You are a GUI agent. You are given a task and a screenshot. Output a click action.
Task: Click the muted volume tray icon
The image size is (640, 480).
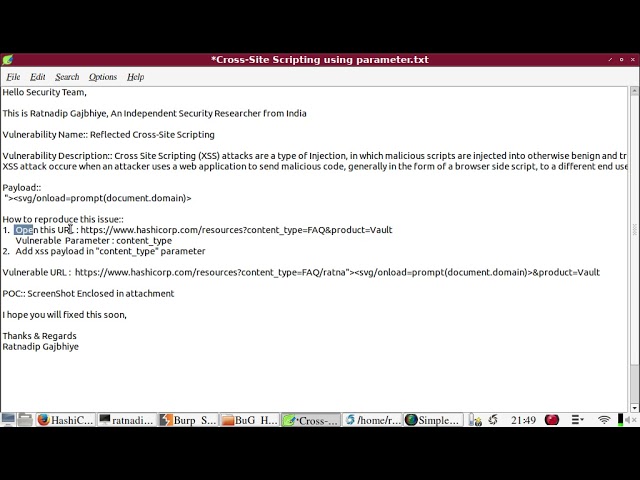click(631, 420)
